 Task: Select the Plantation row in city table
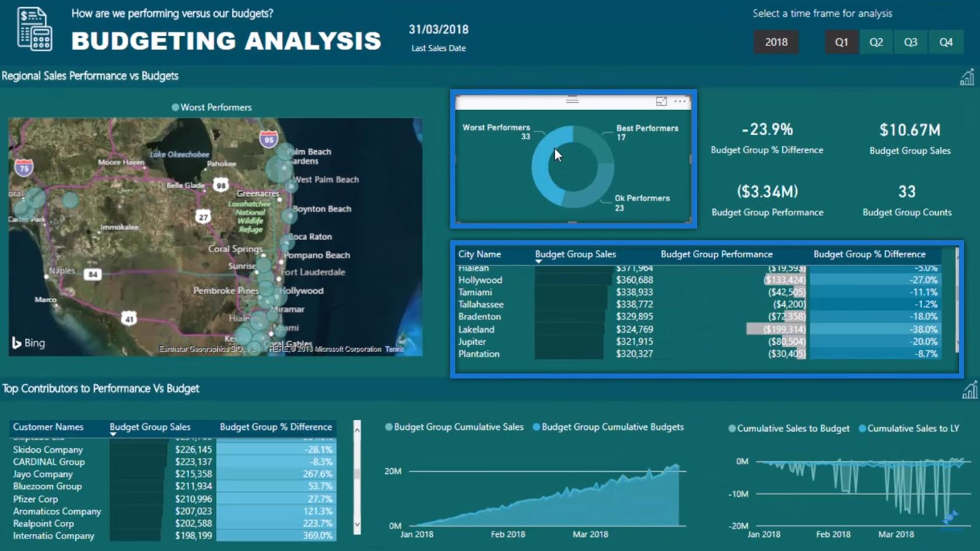pos(699,354)
